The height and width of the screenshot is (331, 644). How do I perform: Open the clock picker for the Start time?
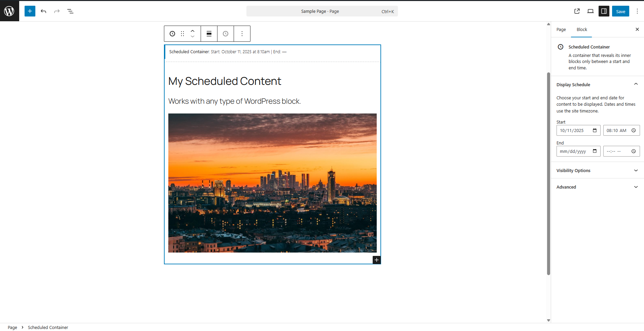(x=634, y=130)
